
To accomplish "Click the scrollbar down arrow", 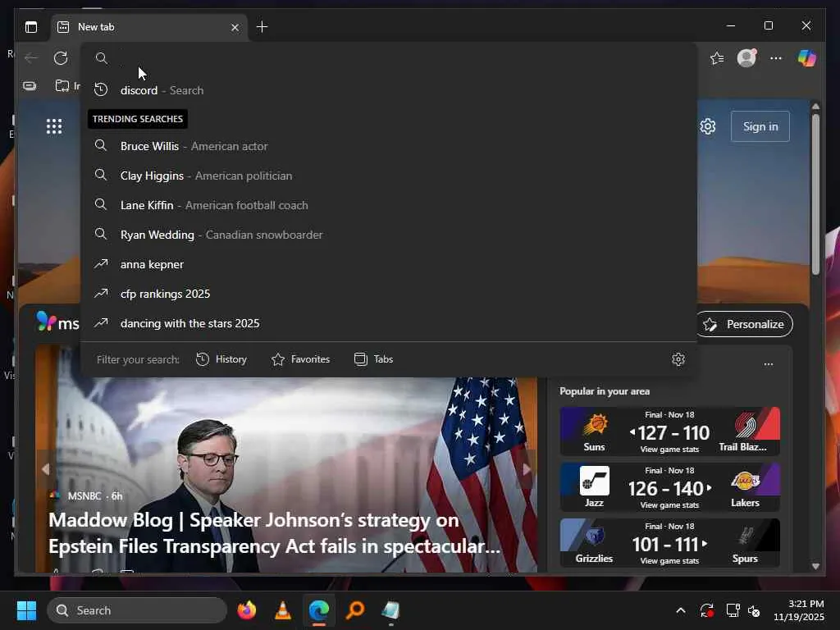I will point(815,566).
